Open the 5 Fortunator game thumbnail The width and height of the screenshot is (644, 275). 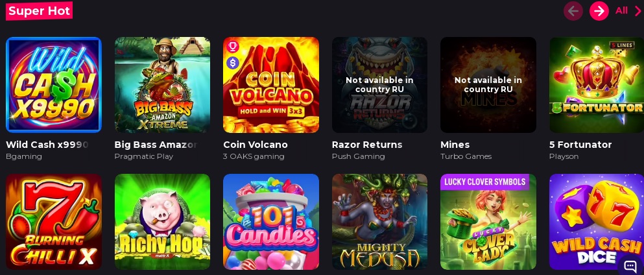[x=597, y=85]
